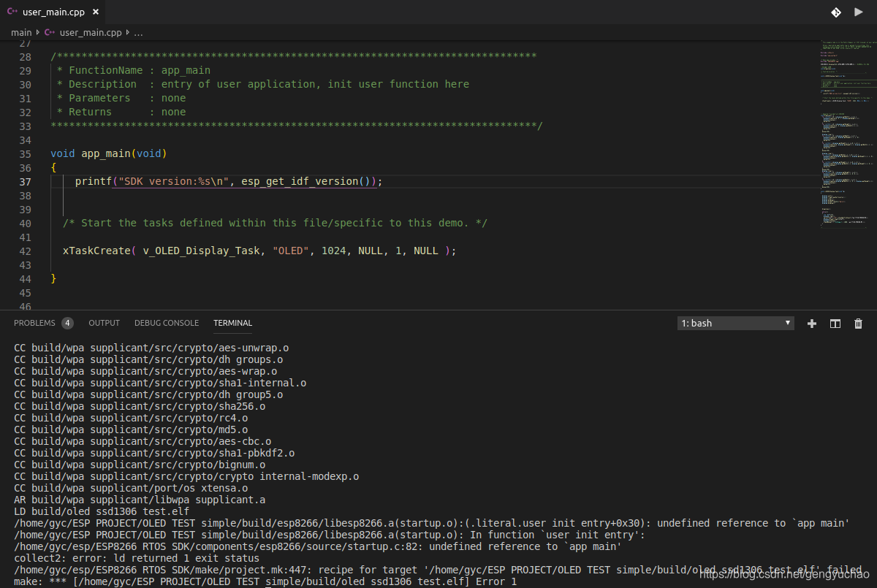Place cursor on the printf SDK version line
This screenshot has height=588, width=877.
[x=229, y=181]
